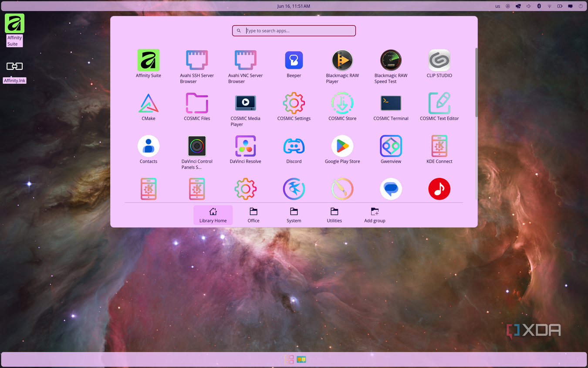Open the tiling windows panel icon

[518, 6]
